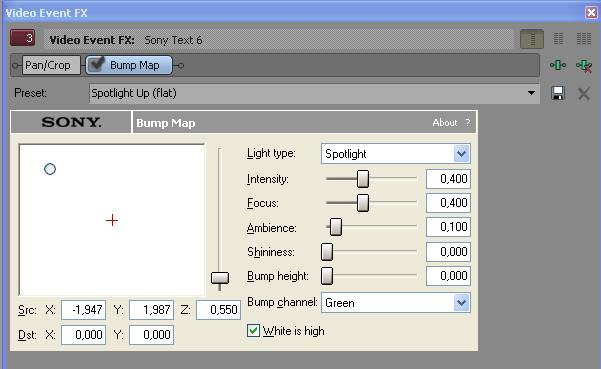The width and height of the screenshot is (601, 369).
Task: Delete the preset with the X icon
Action: (584, 93)
